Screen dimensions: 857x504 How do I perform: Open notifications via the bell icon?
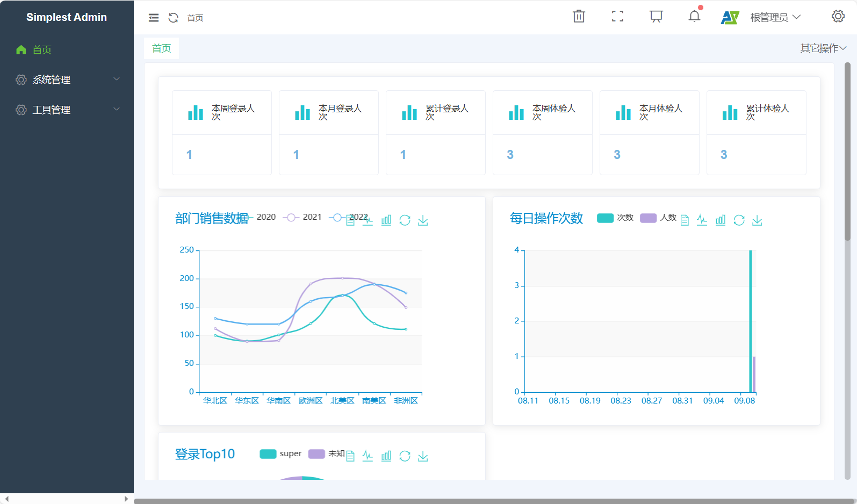click(694, 17)
